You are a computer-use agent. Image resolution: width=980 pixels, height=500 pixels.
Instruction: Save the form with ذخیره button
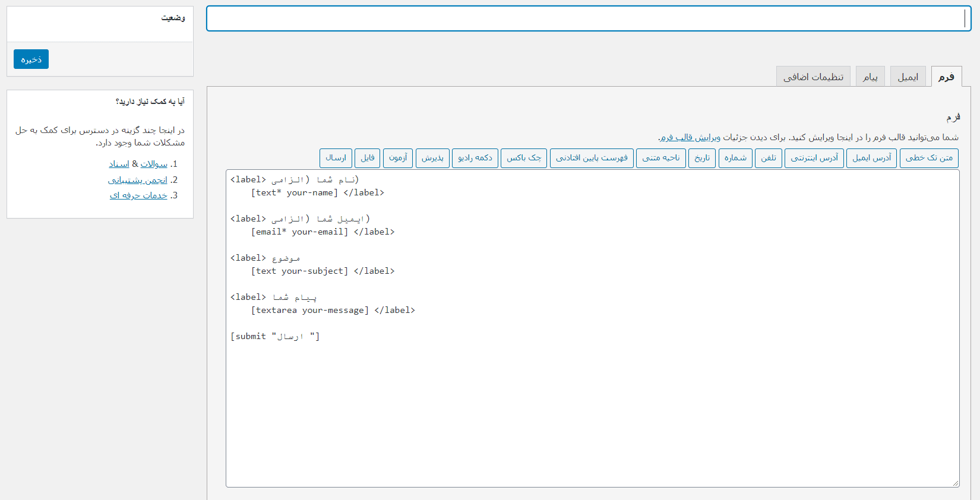click(x=31, y=59)
